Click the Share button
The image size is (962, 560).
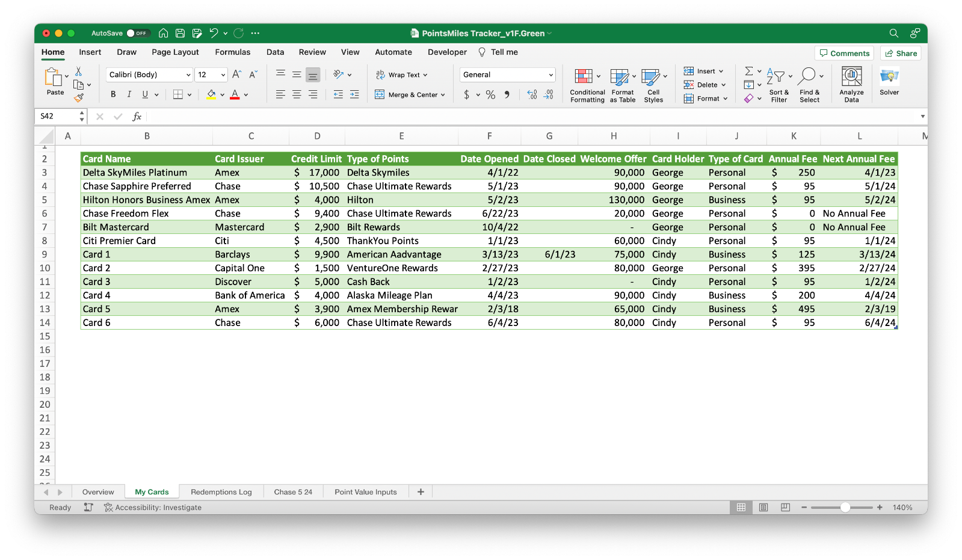point(901,54)
